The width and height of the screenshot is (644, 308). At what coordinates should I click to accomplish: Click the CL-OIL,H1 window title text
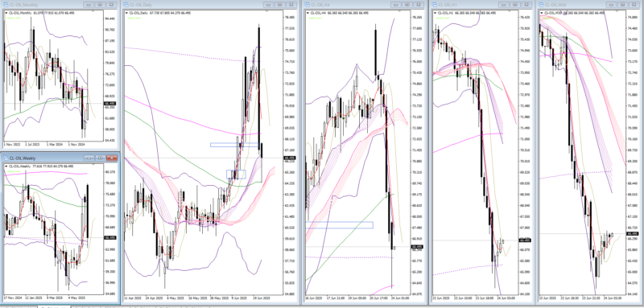[447, 5]
